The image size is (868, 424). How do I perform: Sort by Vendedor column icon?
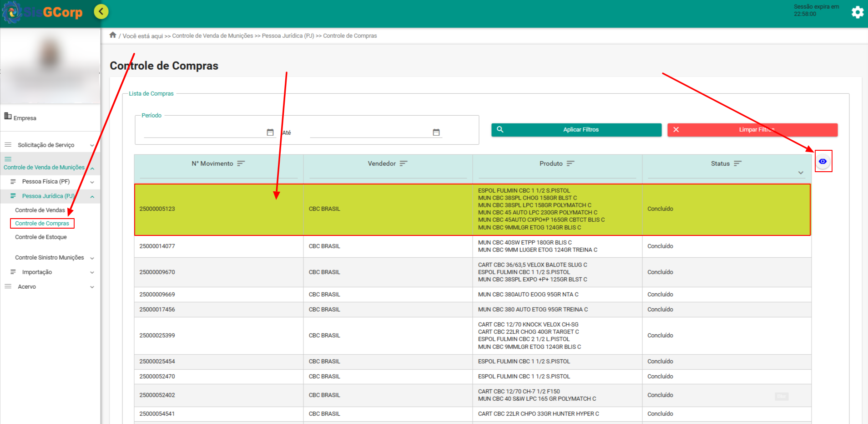[404, 163]
